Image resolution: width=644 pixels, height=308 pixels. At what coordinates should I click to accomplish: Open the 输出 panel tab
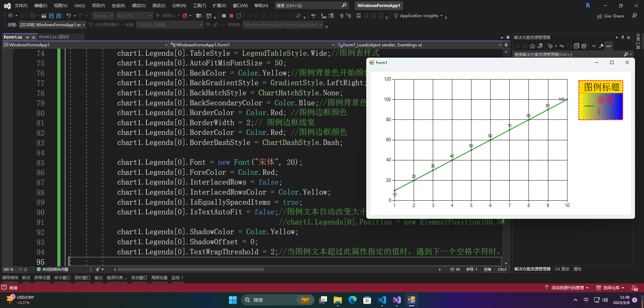(x=98, y=278)
